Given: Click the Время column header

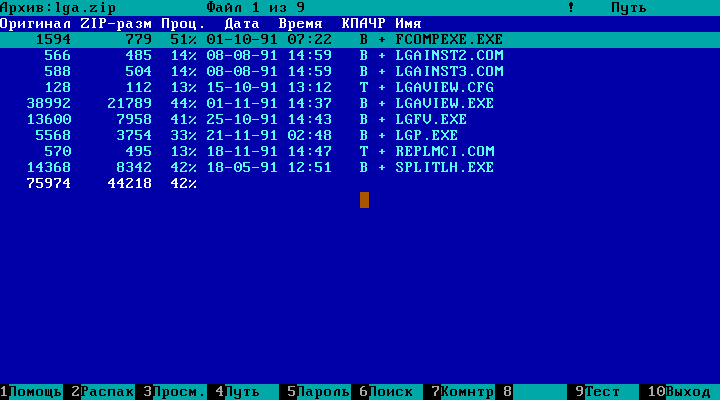Looking at the screenshot, I should tap(301, 24).
